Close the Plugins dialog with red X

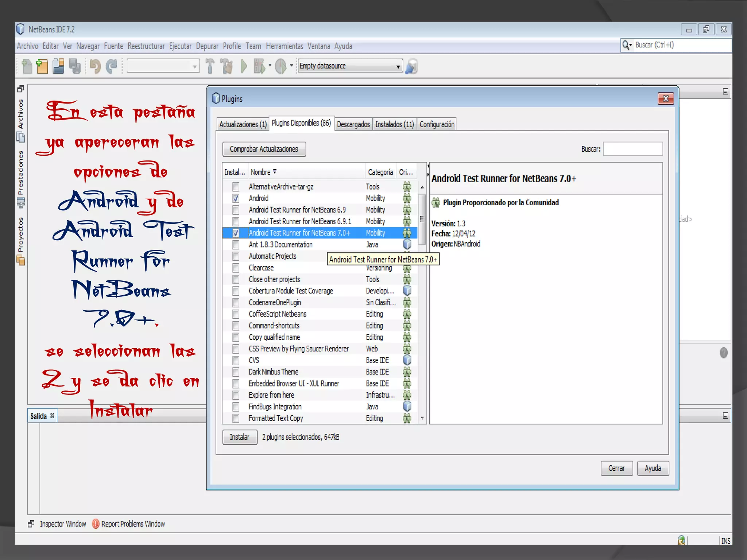(666, 98)
